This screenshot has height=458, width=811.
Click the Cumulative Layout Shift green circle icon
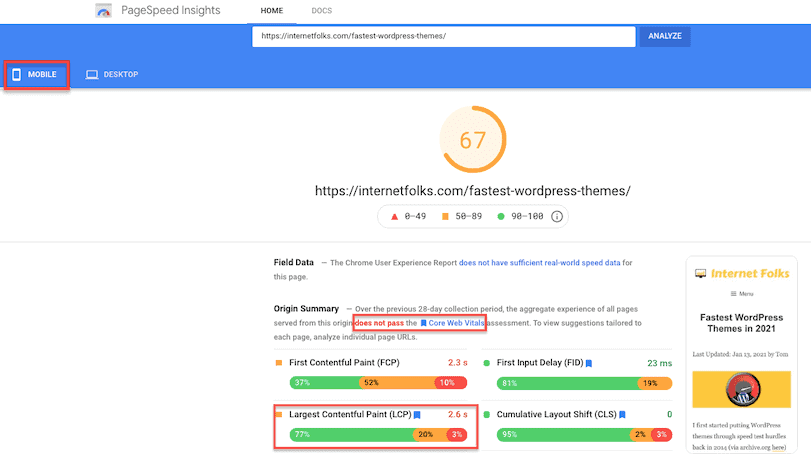pyautogui.click(x=486, y=415)
